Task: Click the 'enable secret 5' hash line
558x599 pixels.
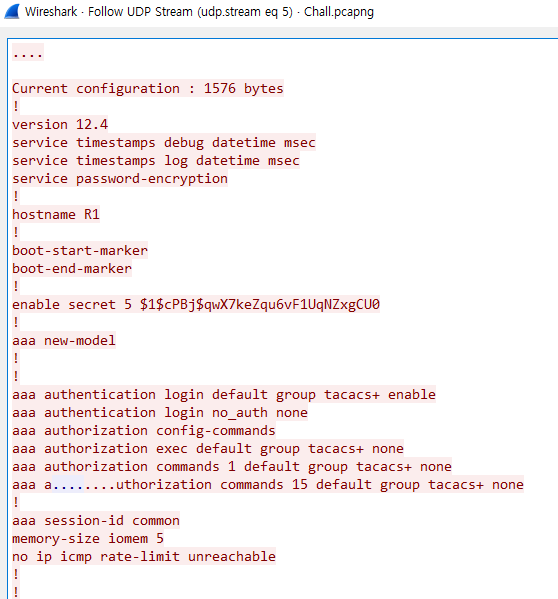Action: pos(196,304)
